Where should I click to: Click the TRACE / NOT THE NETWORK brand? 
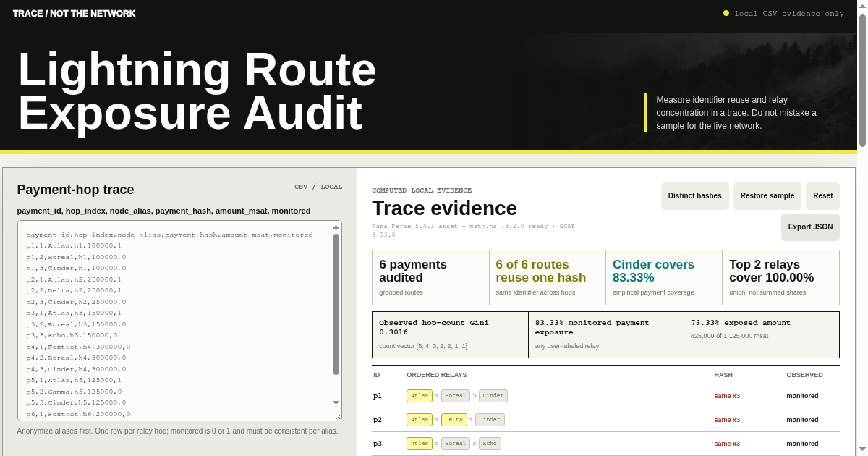pyautogui.click(x=74, y=14)
